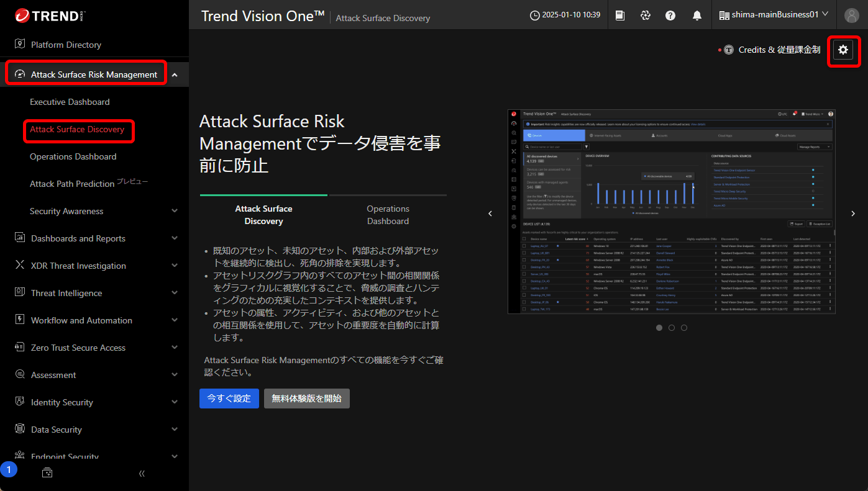Click the 無料体験版を開始 button
This screenshot has width=868, height=491.
(307, 399)
